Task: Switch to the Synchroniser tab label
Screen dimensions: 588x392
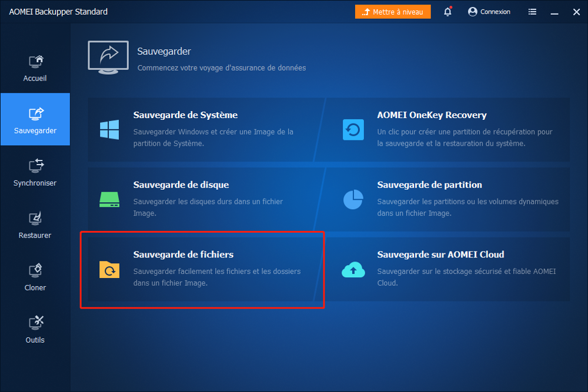Action: 35,183
